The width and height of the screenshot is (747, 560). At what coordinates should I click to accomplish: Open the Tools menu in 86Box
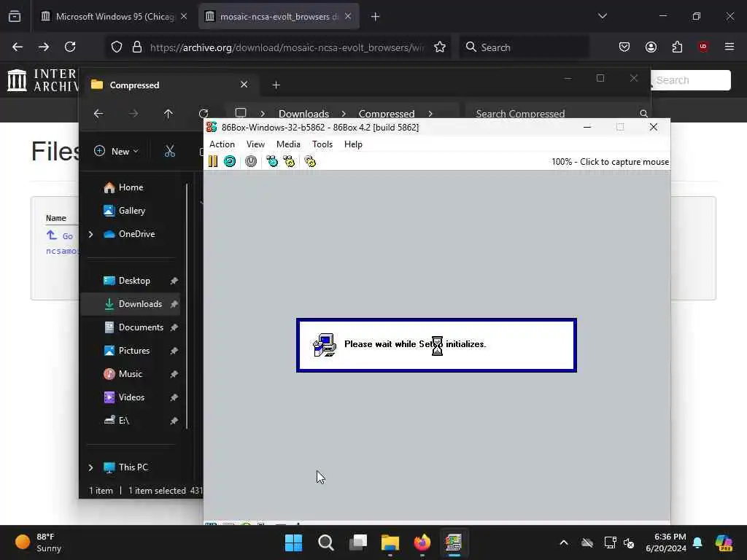point(322,144)
